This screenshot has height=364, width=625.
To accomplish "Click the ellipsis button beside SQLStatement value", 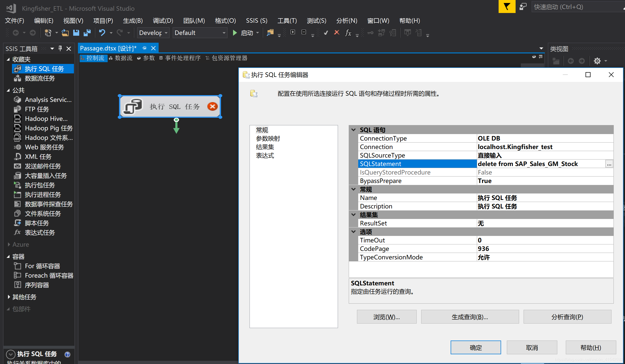I will point(609,164).
